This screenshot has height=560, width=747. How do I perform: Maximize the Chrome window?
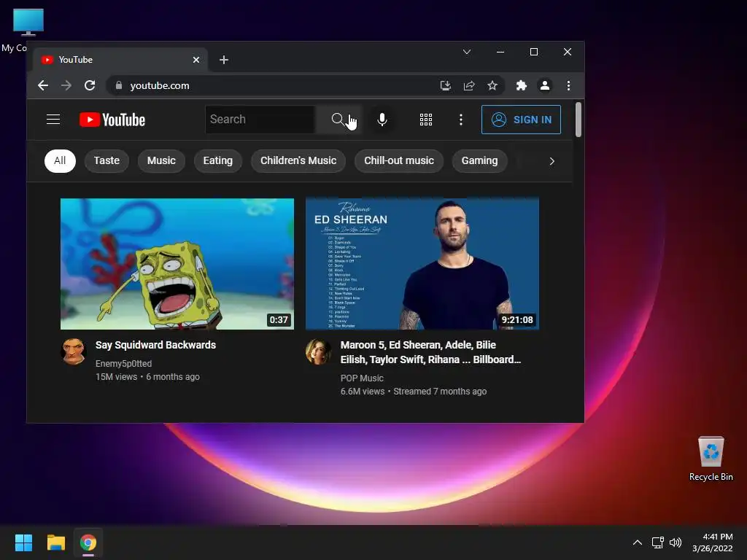tap(534, 52)
